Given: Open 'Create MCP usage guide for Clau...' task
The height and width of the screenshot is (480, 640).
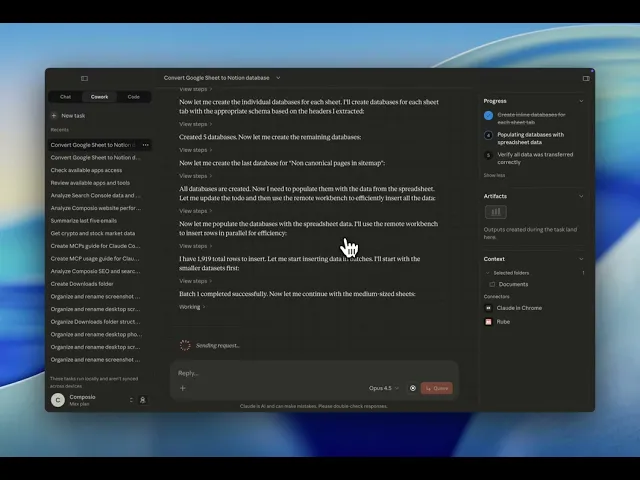Looking at the screenshot, I should pos(95,259).
